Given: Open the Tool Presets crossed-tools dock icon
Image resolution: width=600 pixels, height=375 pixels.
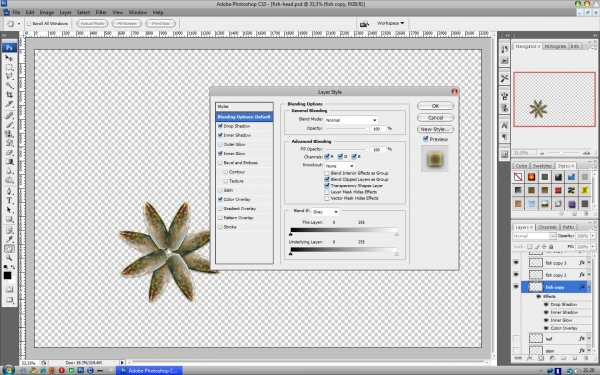Looking at the screenshot, I should pyautogui.click(x=504, y=78).
